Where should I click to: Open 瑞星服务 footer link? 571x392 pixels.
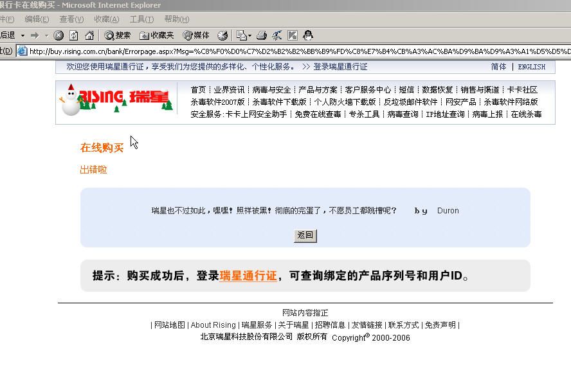point(257,325)
